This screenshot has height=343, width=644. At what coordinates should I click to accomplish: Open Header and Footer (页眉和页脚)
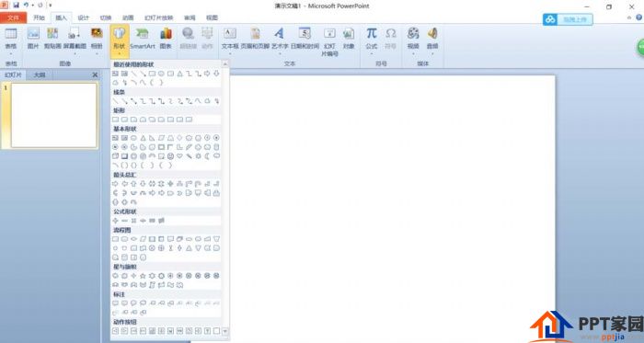[255, 39]
